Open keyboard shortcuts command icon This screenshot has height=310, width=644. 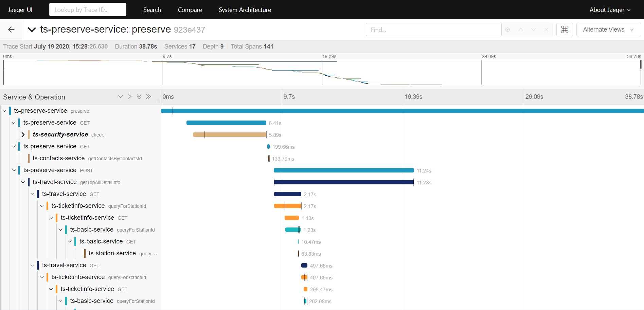(565, 30)
